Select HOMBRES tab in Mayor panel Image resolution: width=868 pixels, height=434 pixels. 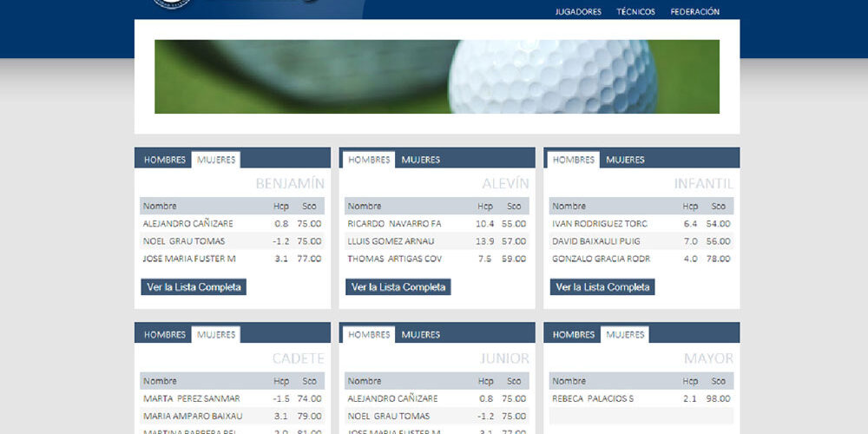[574, 335]
